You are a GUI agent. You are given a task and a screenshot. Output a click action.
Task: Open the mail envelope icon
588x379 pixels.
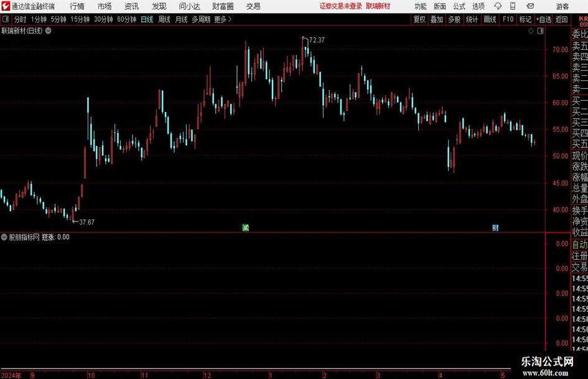pyautogui.click(x=530, y=6)
